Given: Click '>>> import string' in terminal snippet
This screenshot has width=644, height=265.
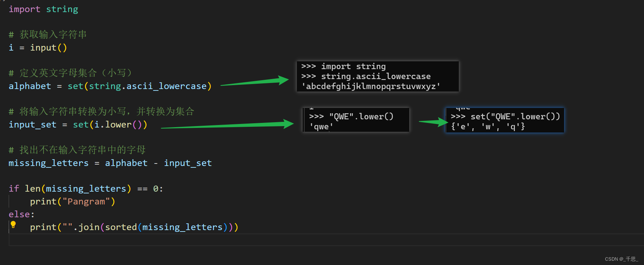Looking at the screenshot, I should tap(344, 67).
